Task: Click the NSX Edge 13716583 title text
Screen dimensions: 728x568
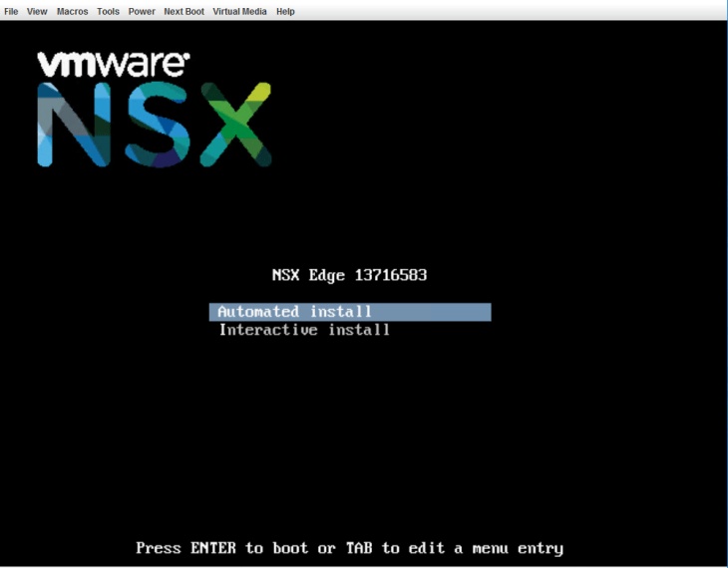Action: click(x=349, y=275)
